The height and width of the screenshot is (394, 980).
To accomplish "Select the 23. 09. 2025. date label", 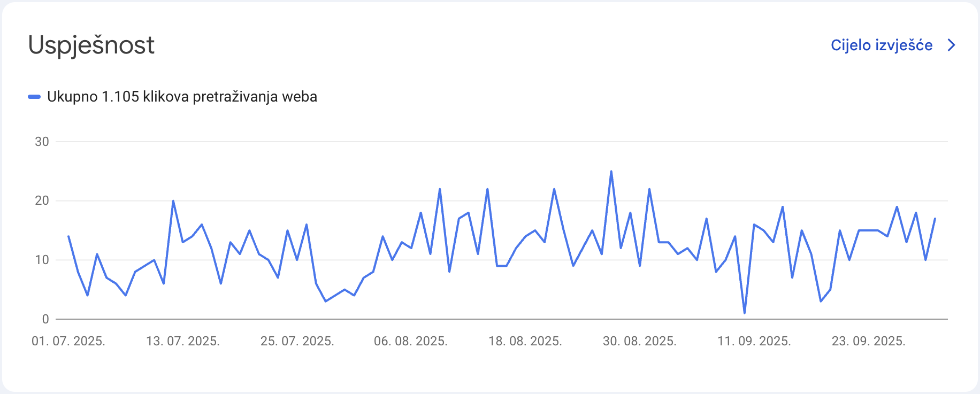I will (x=869, y=341).
